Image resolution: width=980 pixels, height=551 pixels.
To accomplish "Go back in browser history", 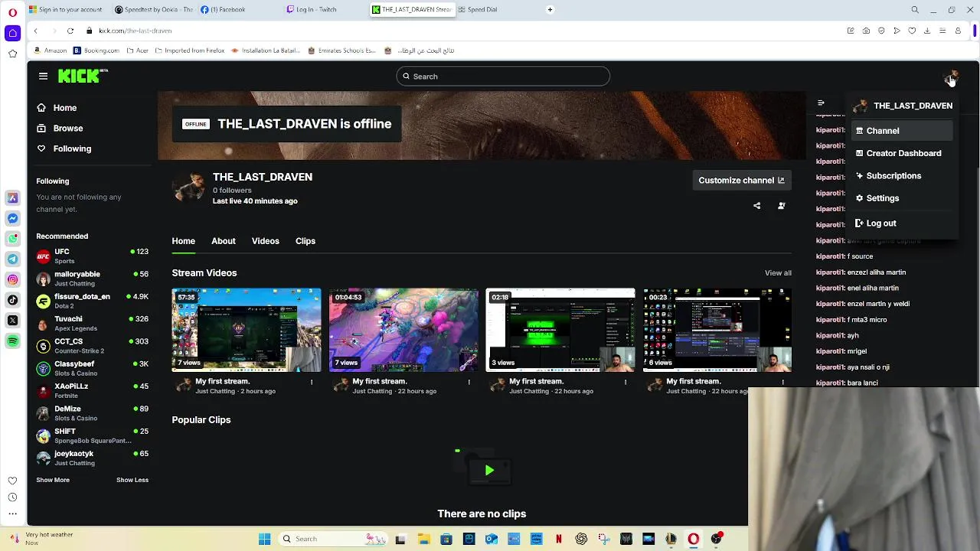I will click(x=35, y=31).
